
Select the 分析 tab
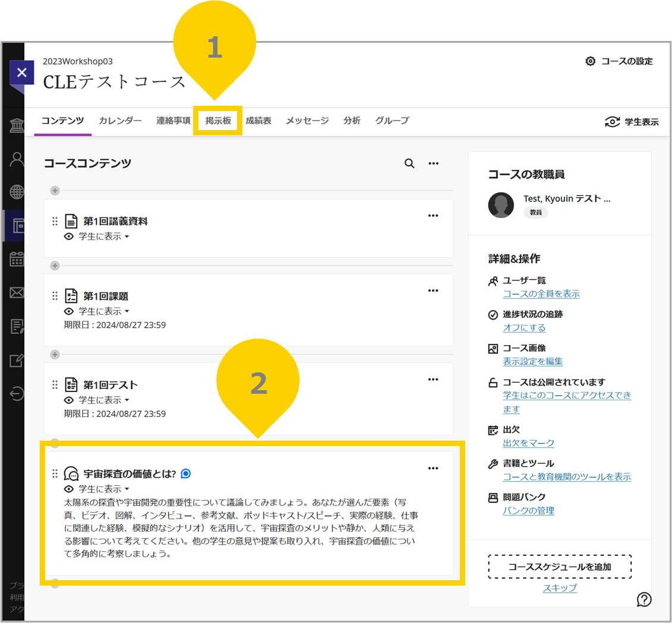pos(352,121)
